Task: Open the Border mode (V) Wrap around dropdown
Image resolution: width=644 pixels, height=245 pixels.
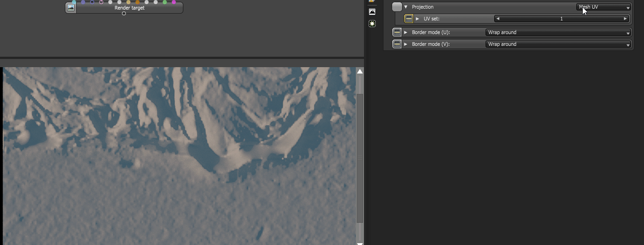Action: 558,44
